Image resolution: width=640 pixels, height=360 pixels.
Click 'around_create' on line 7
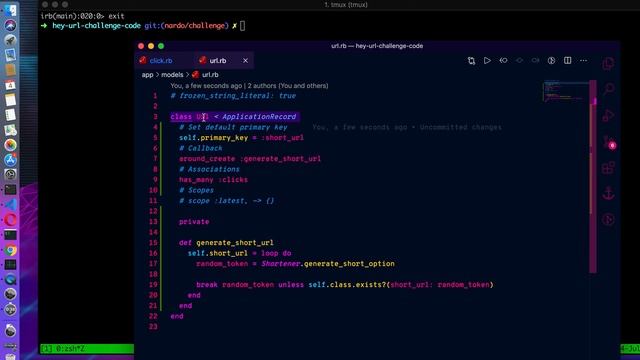click(207, 159)
